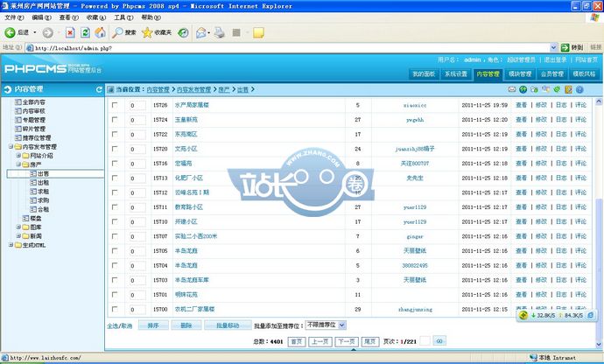The image size is (604, 364).
Task: Switch to the 系统设置 tab
Action: pyautogui.click(x=456, y=74)
